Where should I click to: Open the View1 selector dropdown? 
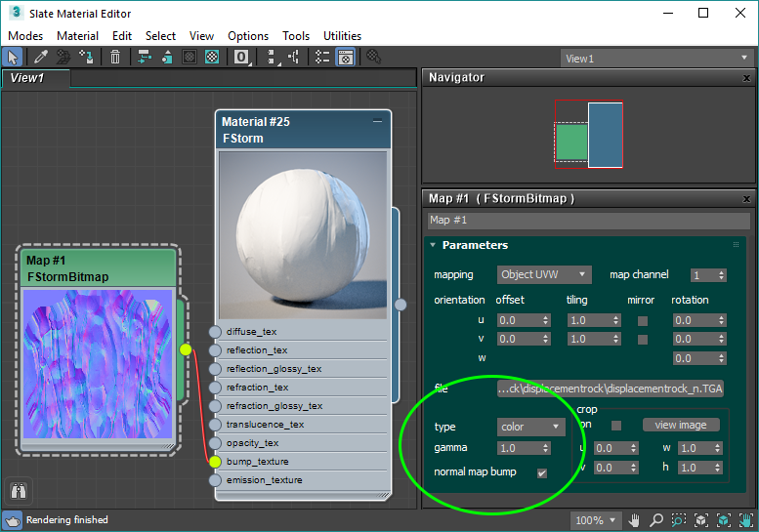[x=656, y=59]
